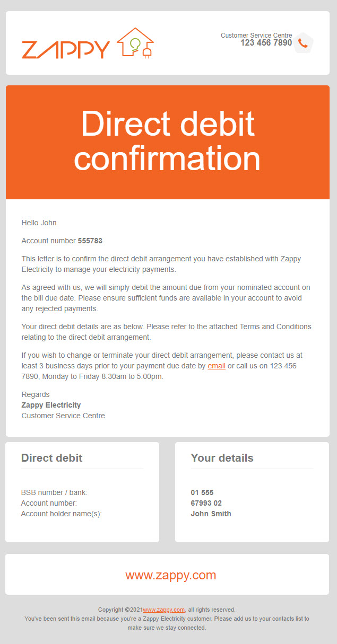This screenshot has width=337, height=644.
Task: Click the BSB number value 01 555
Action: (x=202, y=492)
